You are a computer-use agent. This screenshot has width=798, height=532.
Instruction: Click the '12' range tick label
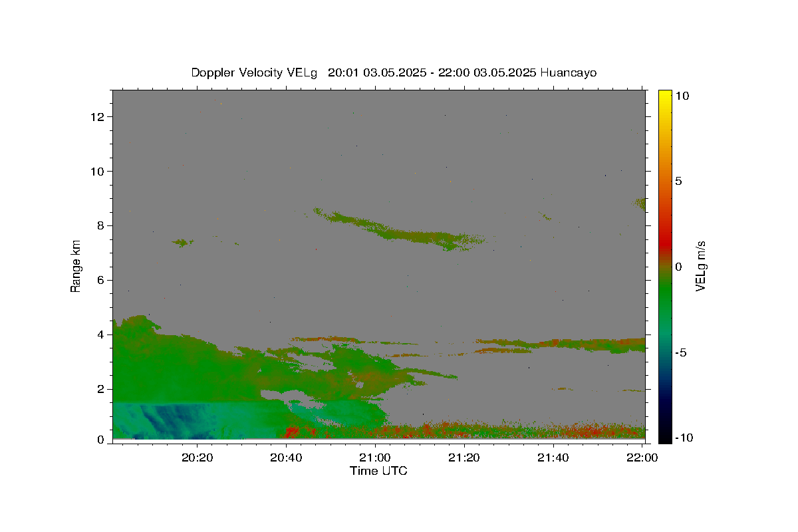(99, 117)
